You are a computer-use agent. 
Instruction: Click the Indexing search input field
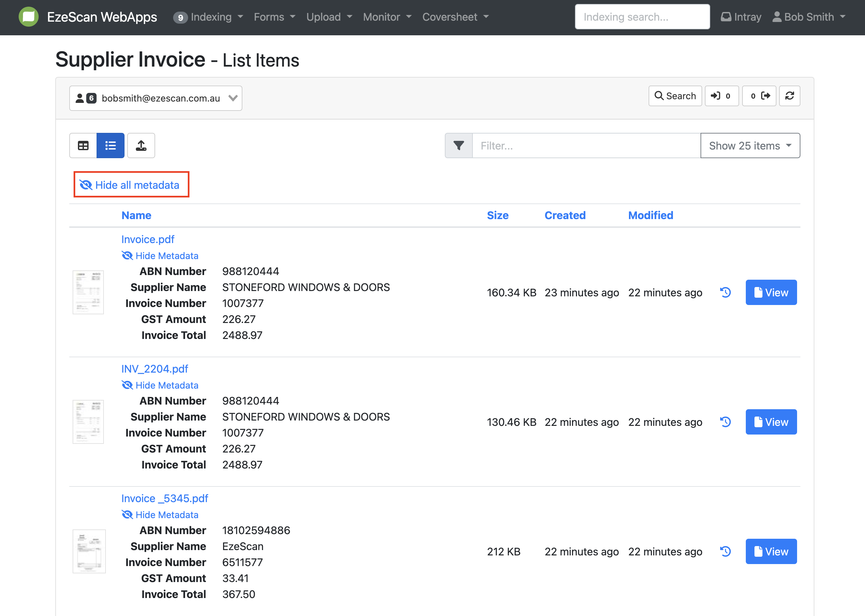pyautogui.click(x=642, y=17)
